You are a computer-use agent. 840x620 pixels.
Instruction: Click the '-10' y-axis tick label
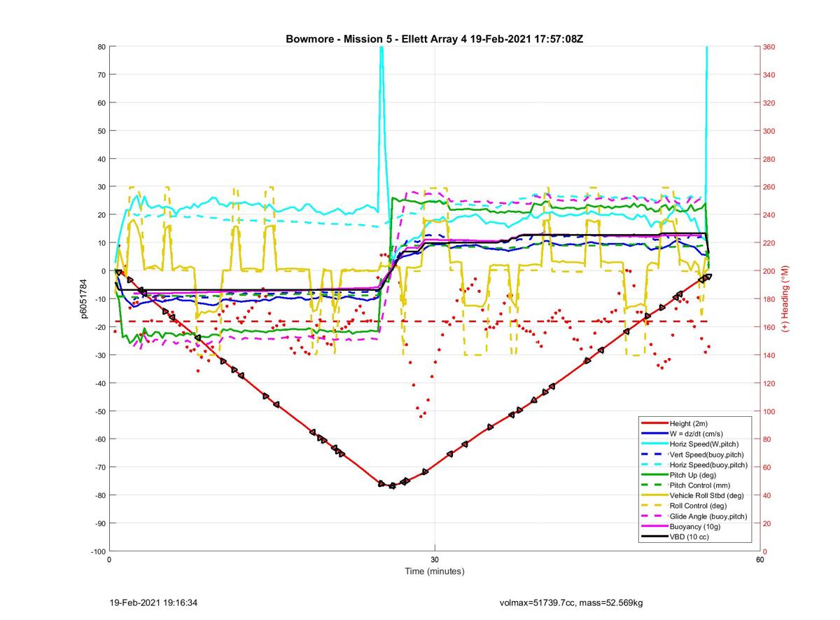(x=99, y=299)
